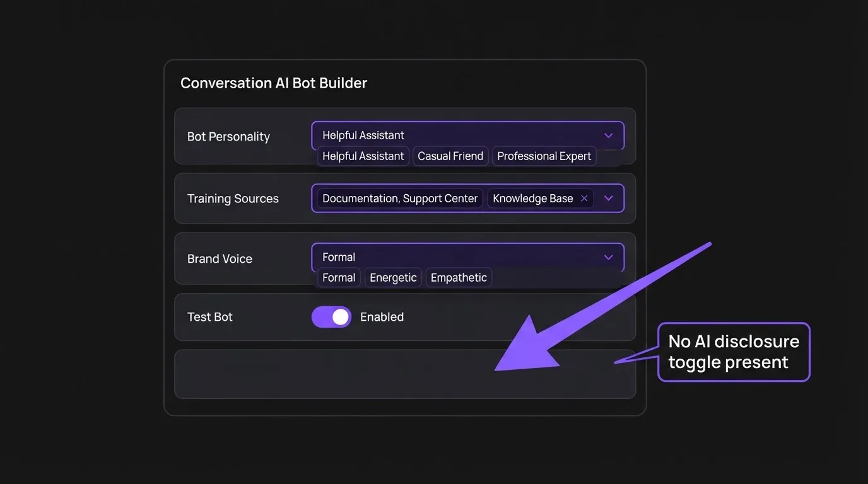868x484 pixels.
Task: Choose the Casual Friend personality option
Action: (450, 156)
